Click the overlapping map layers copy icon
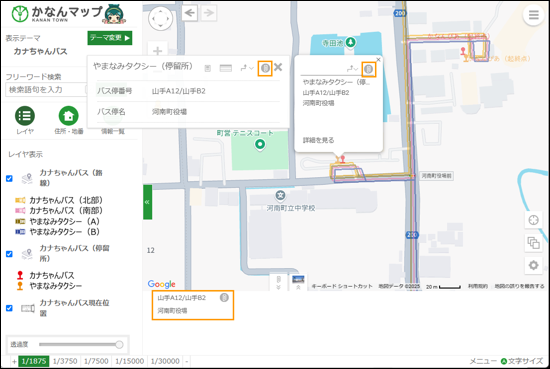 pos(533,243)
